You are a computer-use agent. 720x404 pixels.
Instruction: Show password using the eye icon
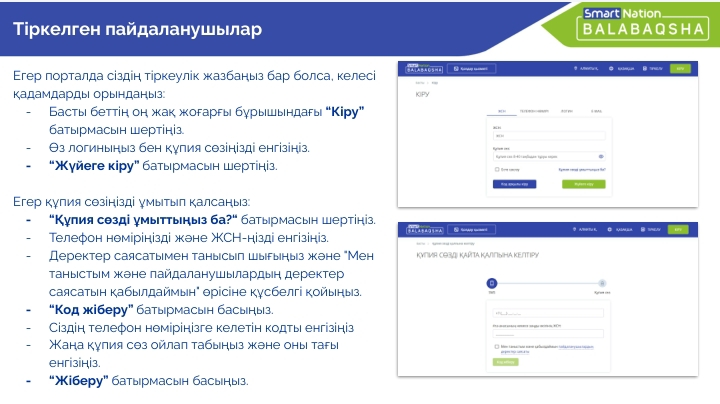[x=600, y=157]
